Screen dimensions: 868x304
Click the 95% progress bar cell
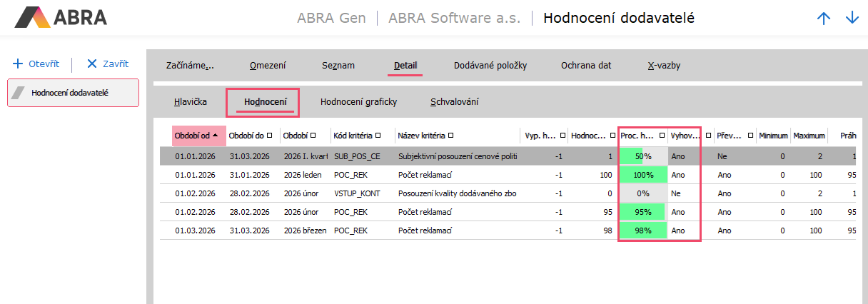point(643,212)
